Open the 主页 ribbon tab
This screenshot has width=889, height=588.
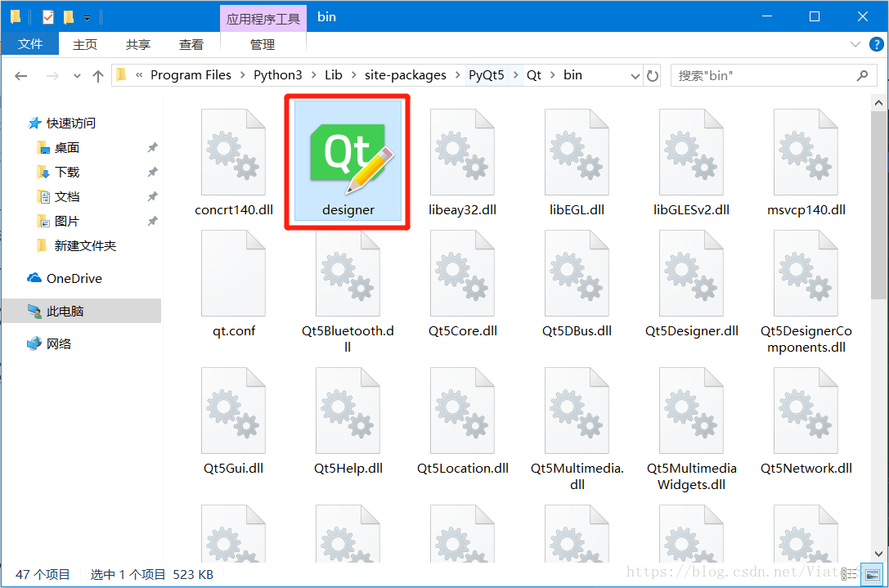(85, 44)
